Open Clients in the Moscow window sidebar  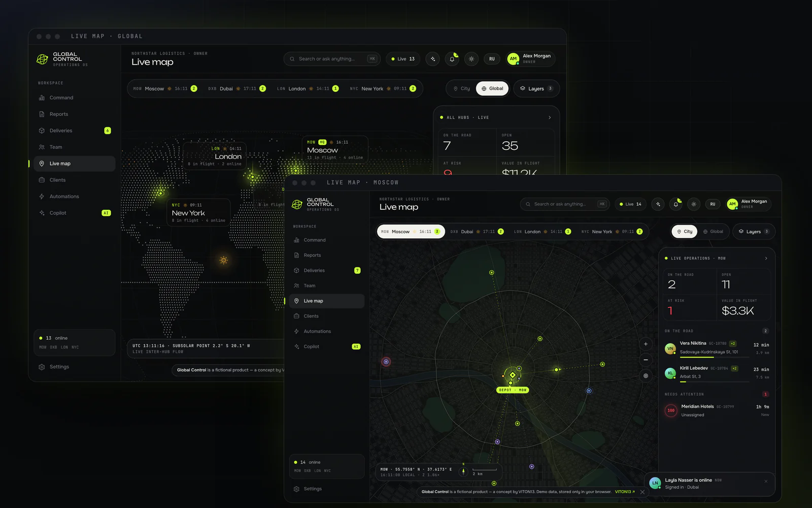coord(326,316)
